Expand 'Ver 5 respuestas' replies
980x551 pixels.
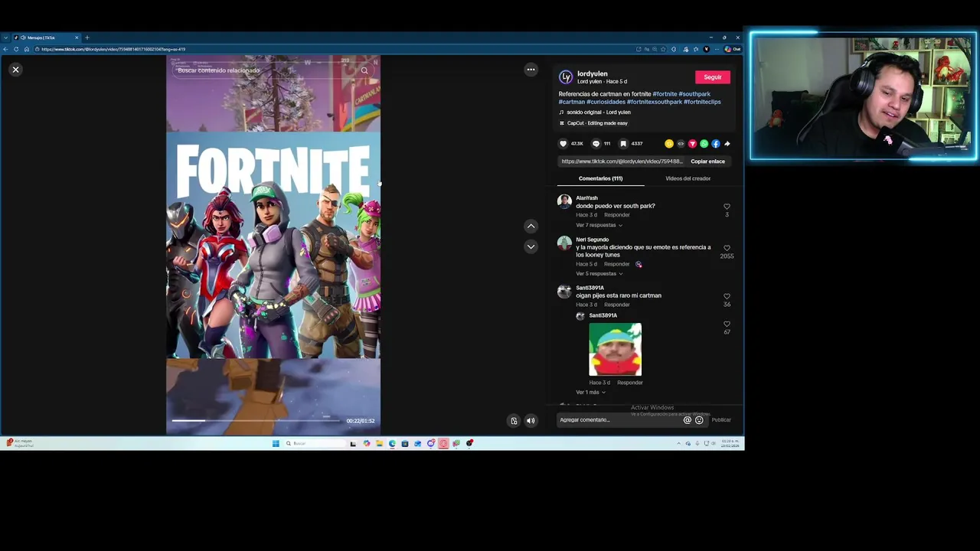coord(599,273)
